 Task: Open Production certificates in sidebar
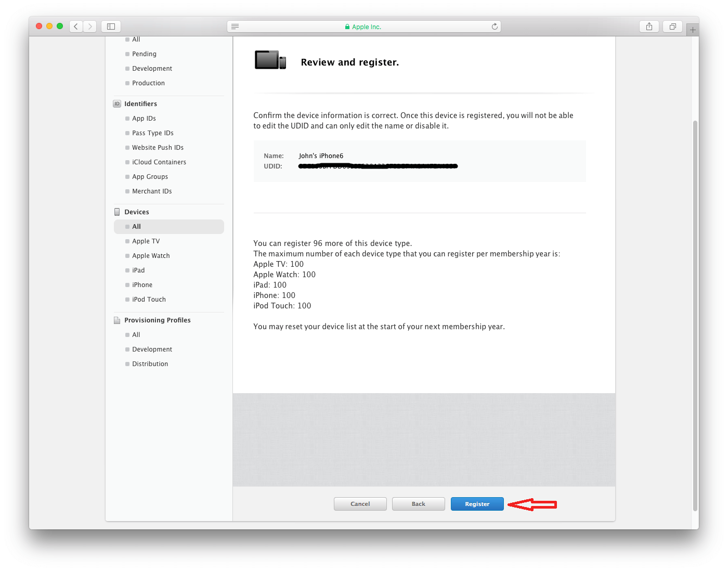[148, 83]
